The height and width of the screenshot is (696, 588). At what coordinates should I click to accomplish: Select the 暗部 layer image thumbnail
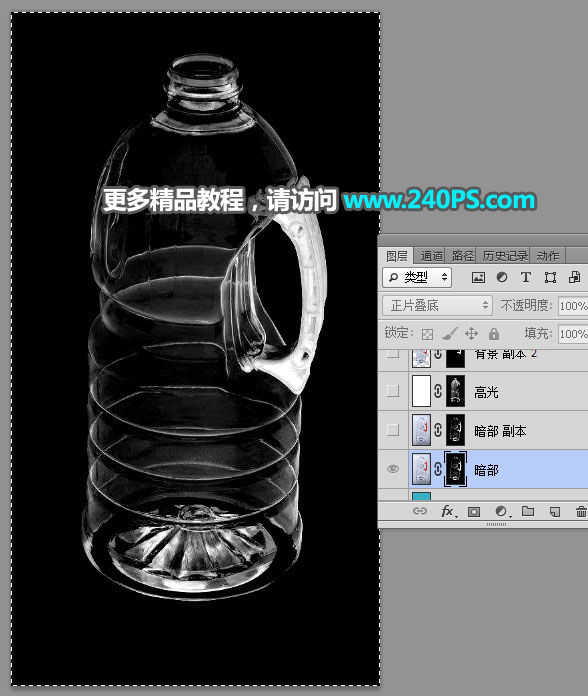[421, 469]
